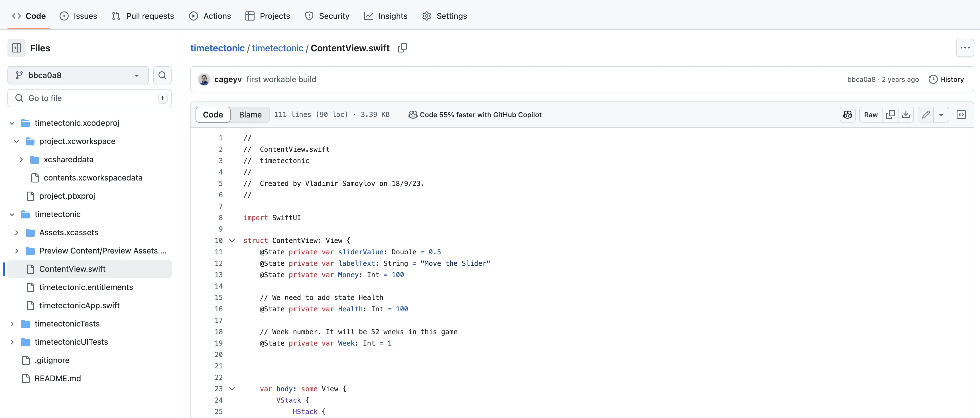Copy the raw file contents
Screen dimensions: 980x418
(x=890, y=115)
